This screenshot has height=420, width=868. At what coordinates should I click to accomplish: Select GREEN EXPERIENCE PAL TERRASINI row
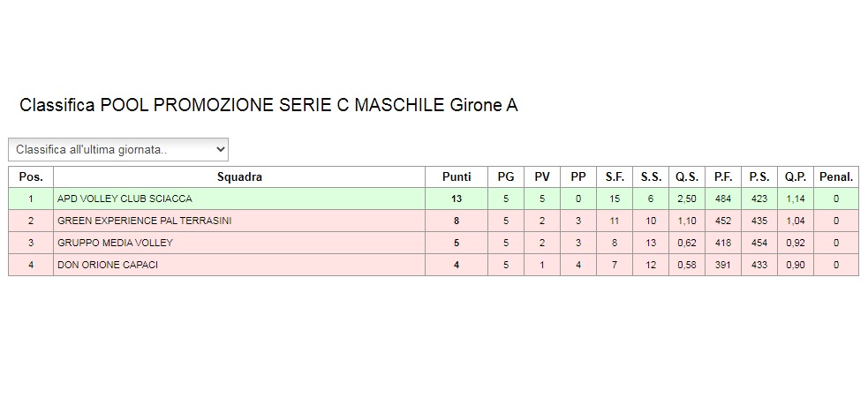coord(434,221)
